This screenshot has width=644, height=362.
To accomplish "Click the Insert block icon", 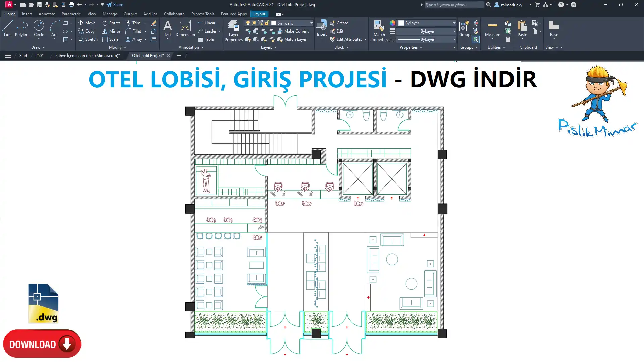I will (x=321, y=26).
